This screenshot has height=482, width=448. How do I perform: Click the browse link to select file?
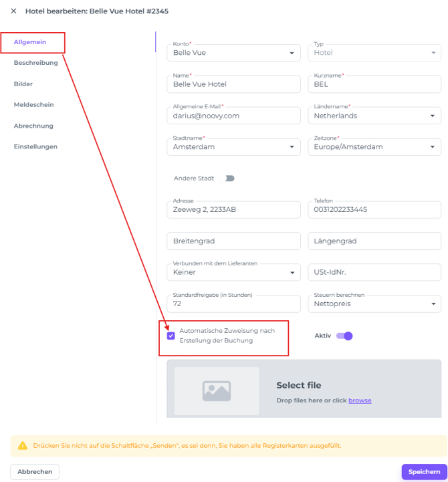(360, 400)
